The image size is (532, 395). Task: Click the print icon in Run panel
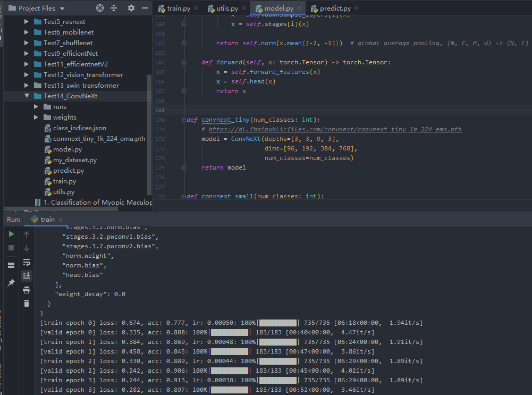[27, 290]
